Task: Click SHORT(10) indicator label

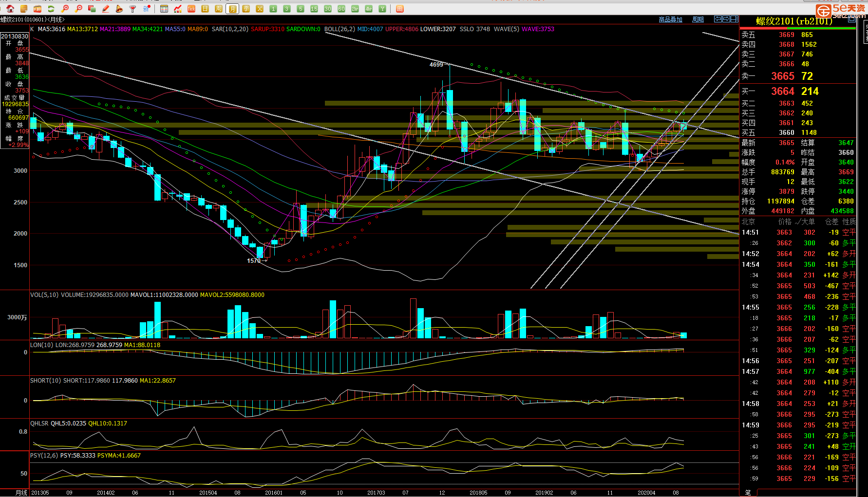Action: pos(46,381)
